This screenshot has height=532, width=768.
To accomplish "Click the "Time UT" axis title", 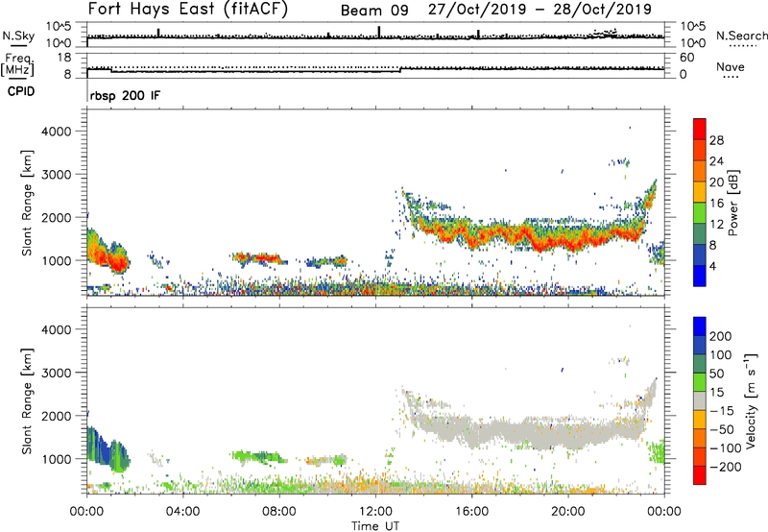I will (x=375, y=525).
